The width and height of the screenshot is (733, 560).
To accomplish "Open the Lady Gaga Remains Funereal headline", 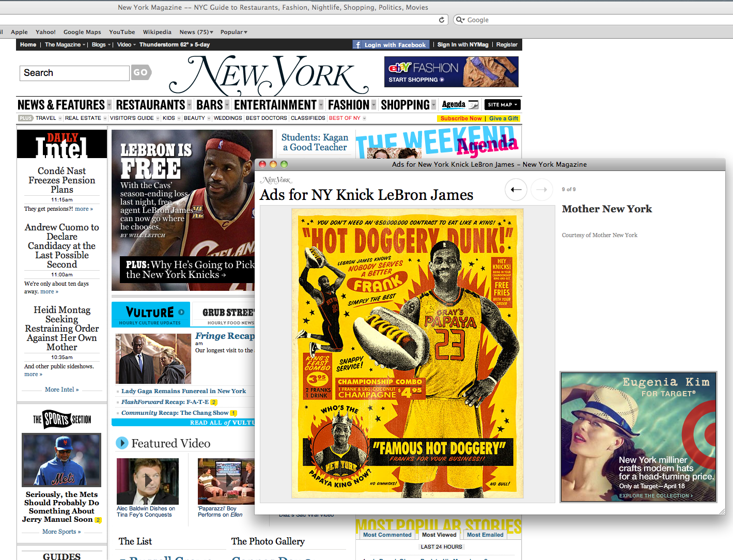I will tap(183, 391).
